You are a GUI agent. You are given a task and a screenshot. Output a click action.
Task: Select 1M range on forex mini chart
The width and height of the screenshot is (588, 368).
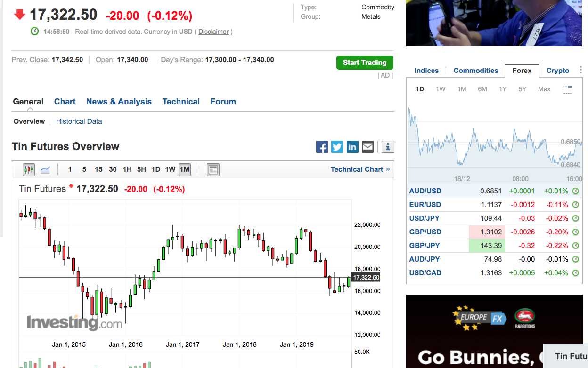click(x=462, y=89)
